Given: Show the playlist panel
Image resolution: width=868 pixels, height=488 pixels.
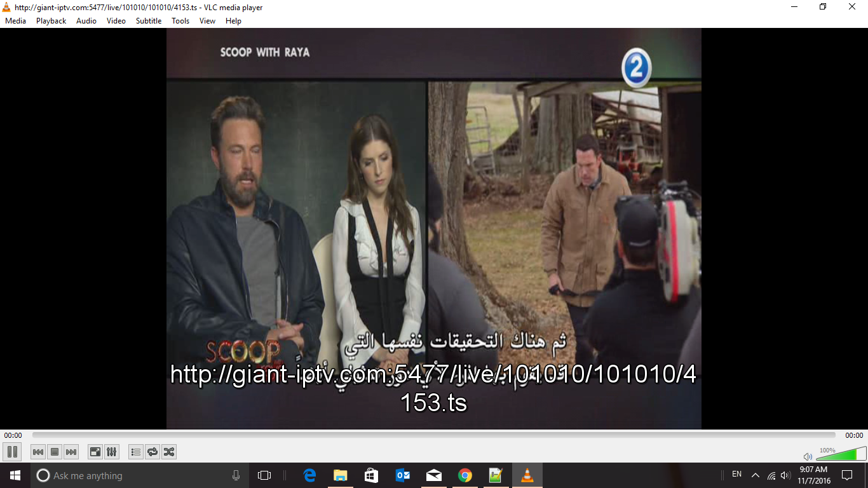Looking at the screenshot, I should [x=136, y=452].
